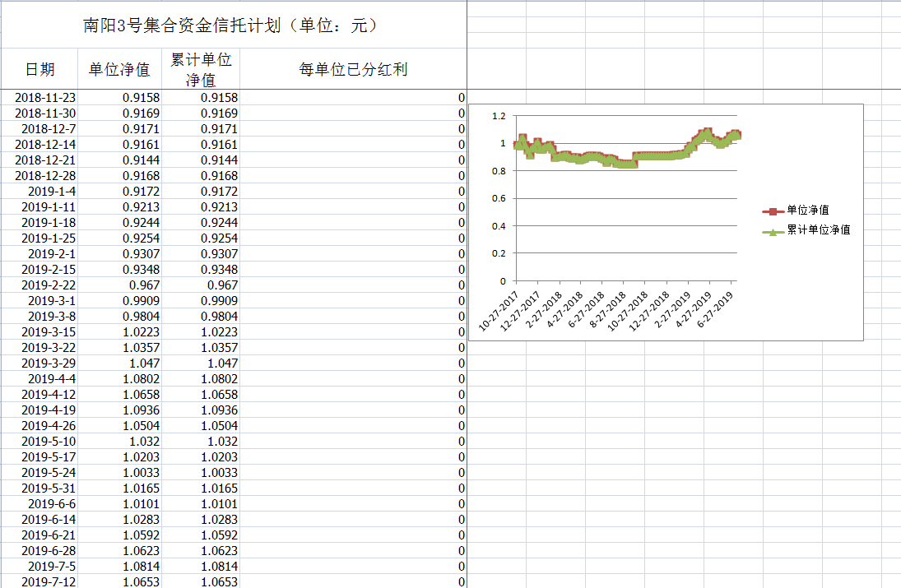Click the plotted line series in the chart
Screen dimensions: 901x588
[626, 155]
